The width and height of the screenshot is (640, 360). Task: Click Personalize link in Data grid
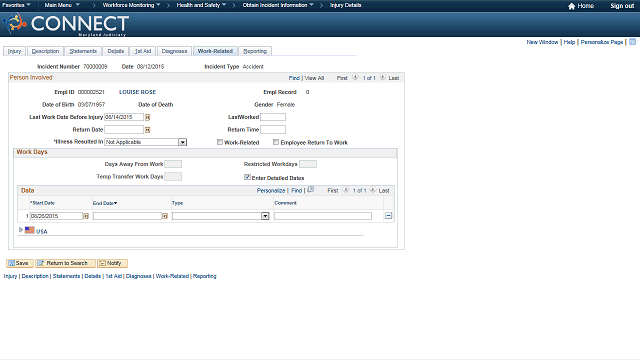[x=271, y=191]
